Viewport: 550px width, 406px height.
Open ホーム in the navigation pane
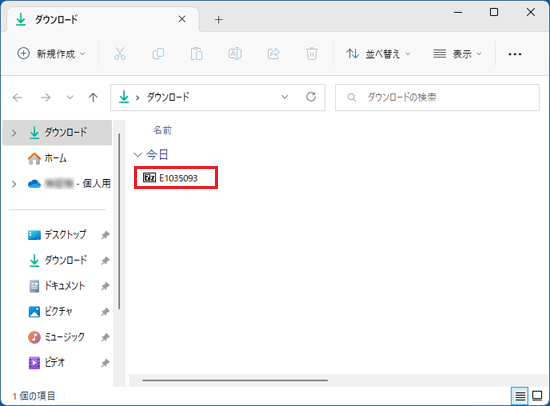click(x=56, y=158)
